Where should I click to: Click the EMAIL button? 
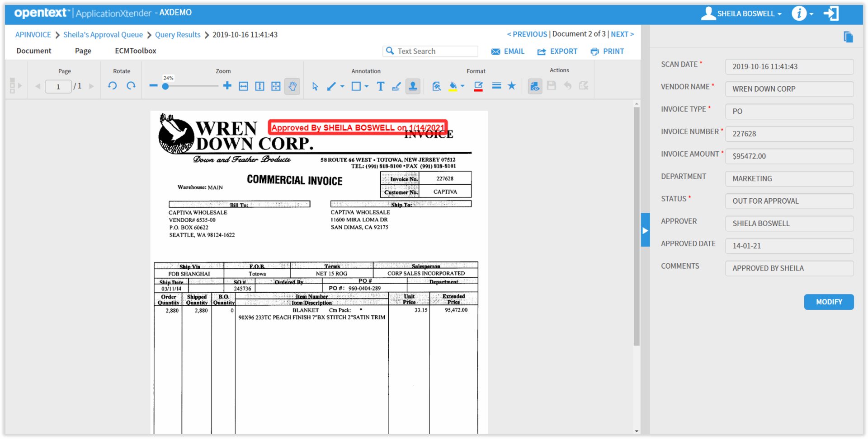point(508,51)
